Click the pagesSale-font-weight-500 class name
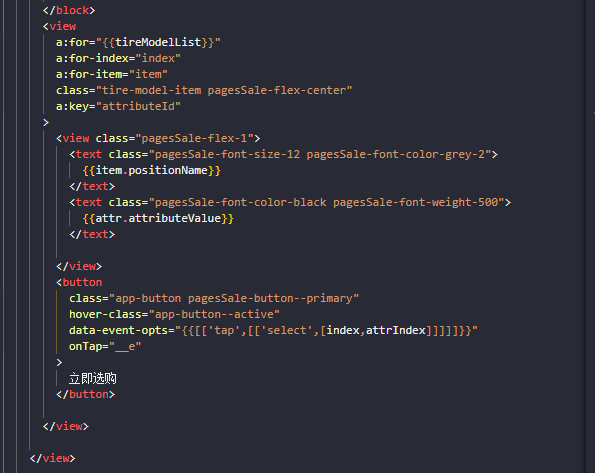 [x=416, y=202]
